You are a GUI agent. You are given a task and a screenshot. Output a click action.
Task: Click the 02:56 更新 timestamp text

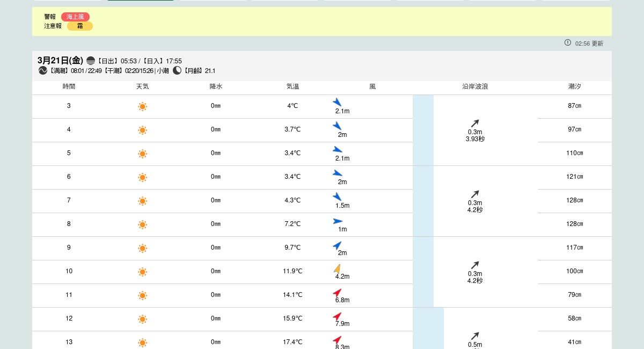pyautogui.click(x=589, y=43)
